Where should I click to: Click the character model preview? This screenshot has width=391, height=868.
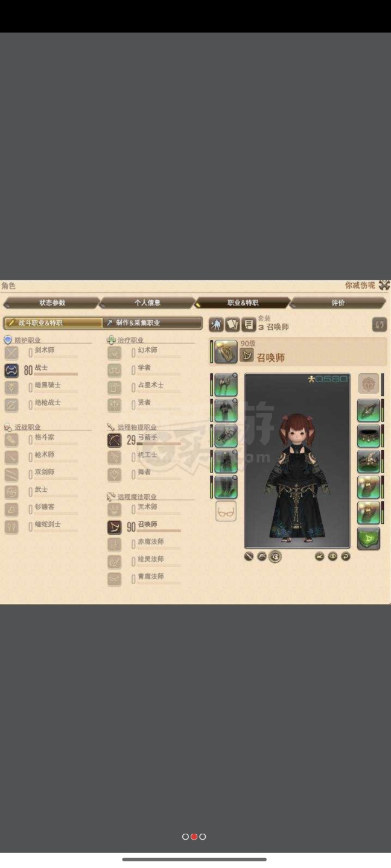click(297, 461)
